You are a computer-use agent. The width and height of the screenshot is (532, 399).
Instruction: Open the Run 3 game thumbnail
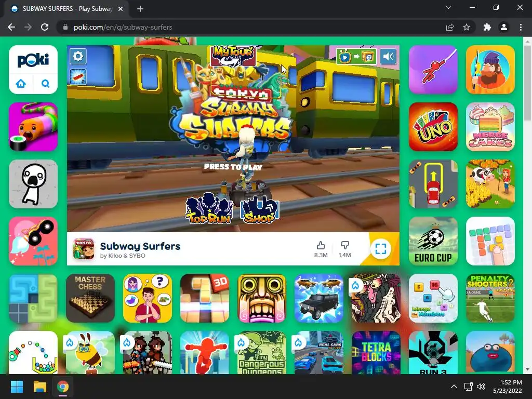coord(433,353)
